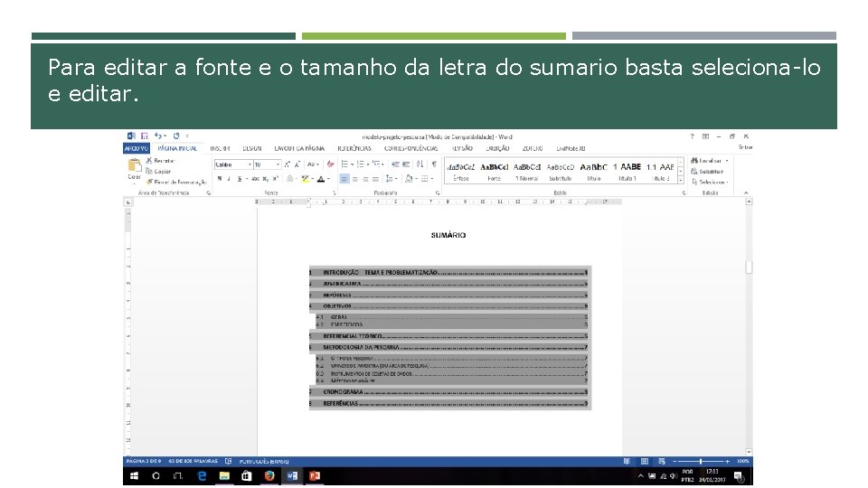Click font color red A button
This screenshot has height=488, width=868.
321,179
